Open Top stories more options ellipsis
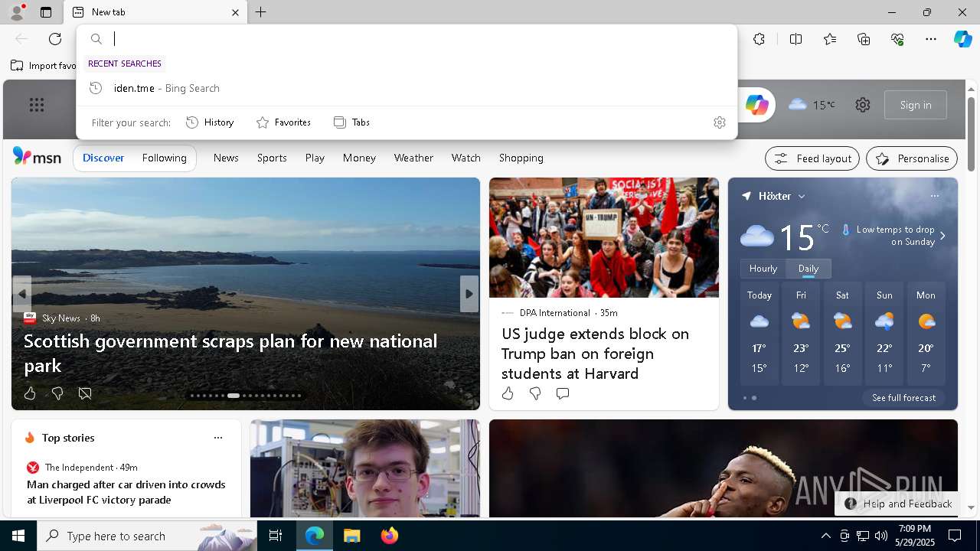The image size is (980, 551). [218, 438]
